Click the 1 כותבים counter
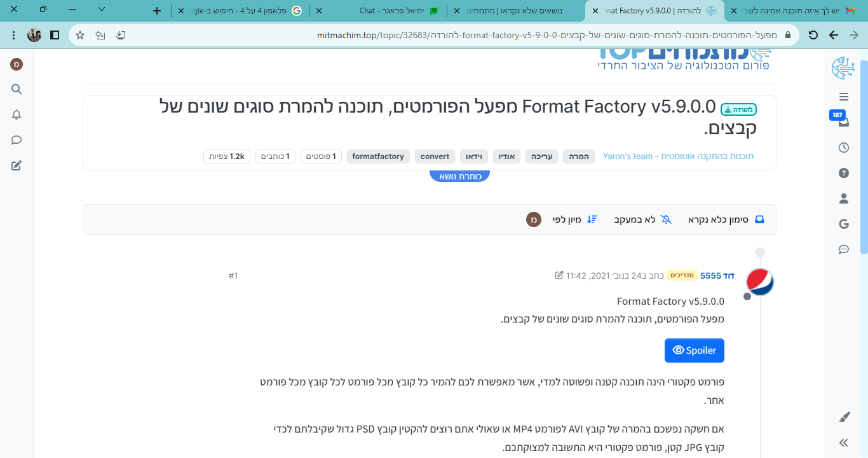Viewport: 868px width, 458px height. pyautogui.click(x=275, y=156)
